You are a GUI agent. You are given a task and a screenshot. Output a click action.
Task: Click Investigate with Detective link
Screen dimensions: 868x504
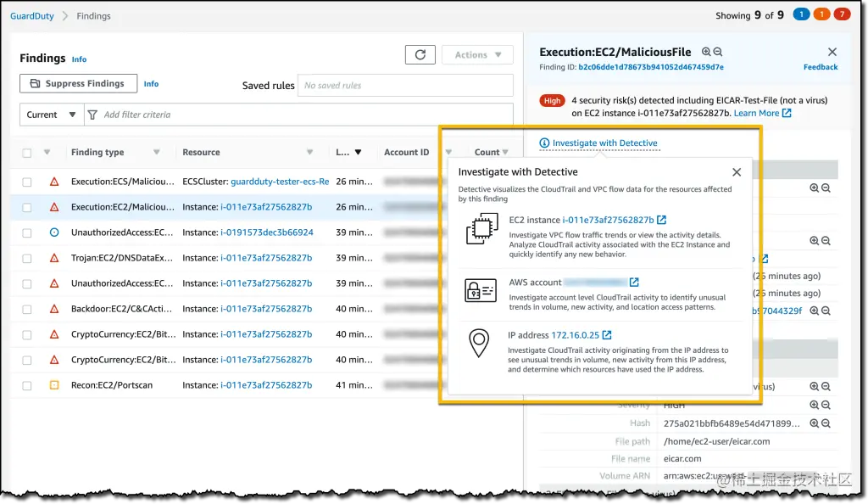click(x=604, y=143)
